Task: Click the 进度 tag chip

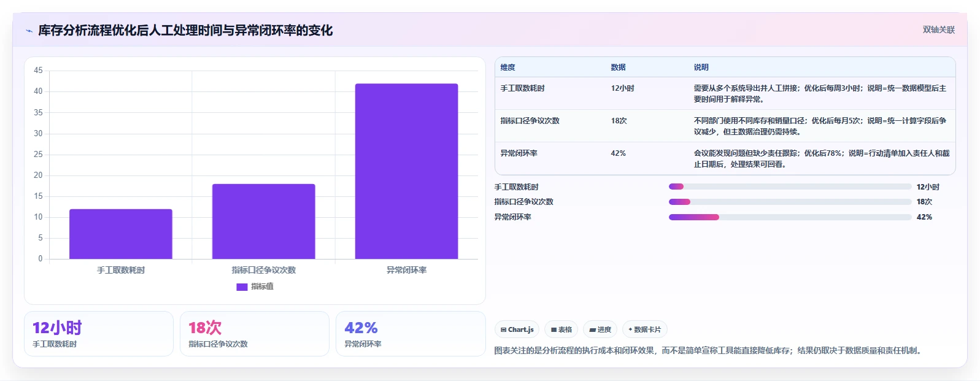Action: tap(600, 329)
